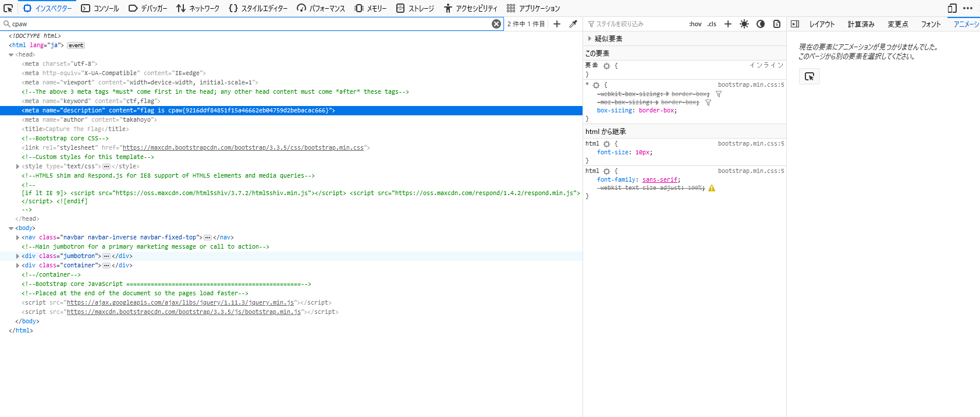Toggle print media simulation icon
Viewport: 980px width, 417px height.
(x=777, y=24)
